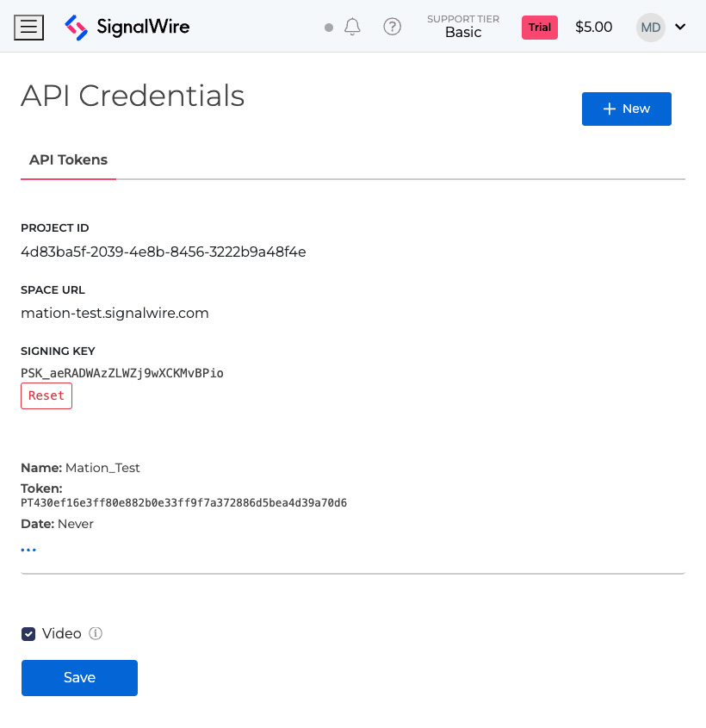Open the three-dot token options menu

click(28, 550)
